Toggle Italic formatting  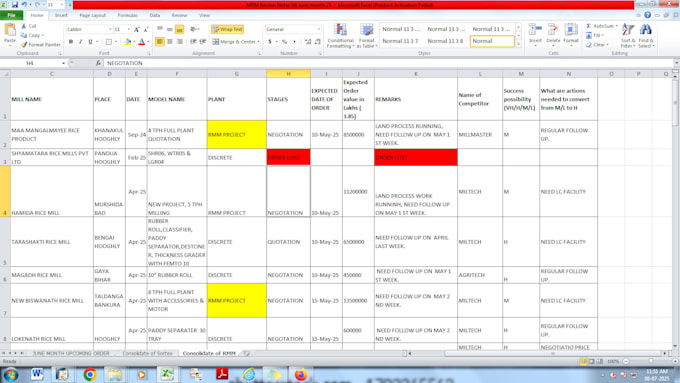click(80, 42)
